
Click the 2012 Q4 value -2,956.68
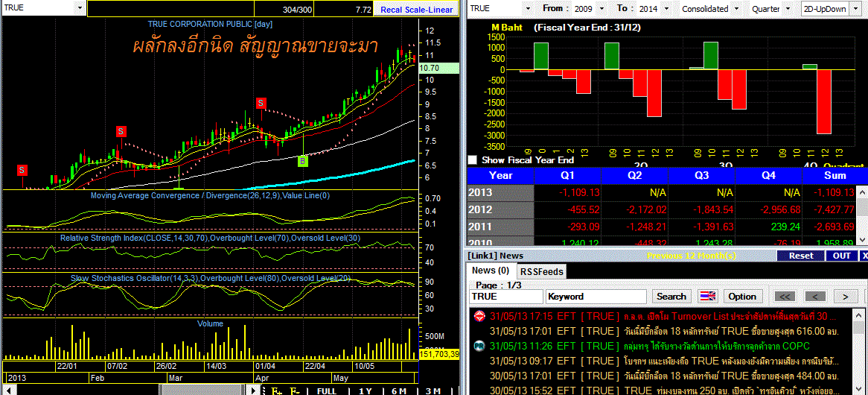pyautogui.click(x=779, y=209)
